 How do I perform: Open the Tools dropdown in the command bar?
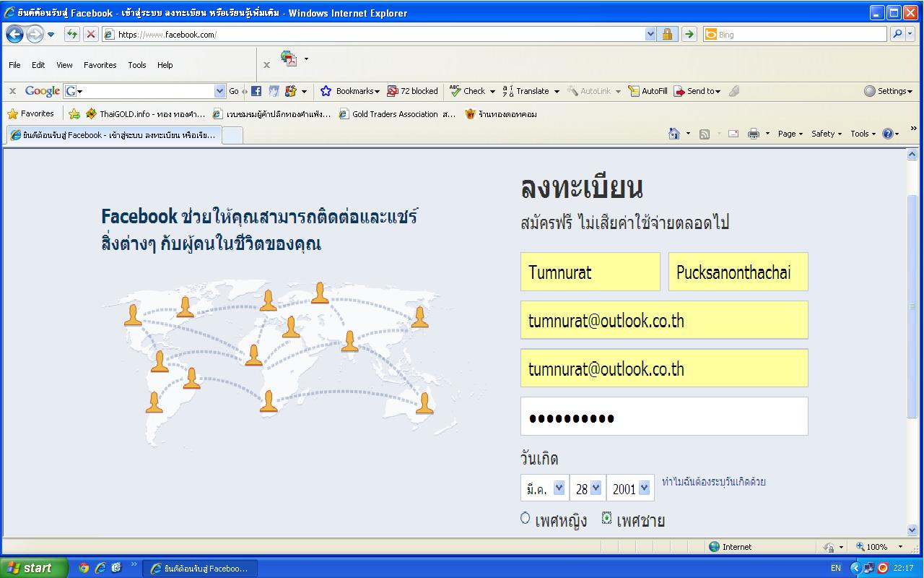[863, 134]
